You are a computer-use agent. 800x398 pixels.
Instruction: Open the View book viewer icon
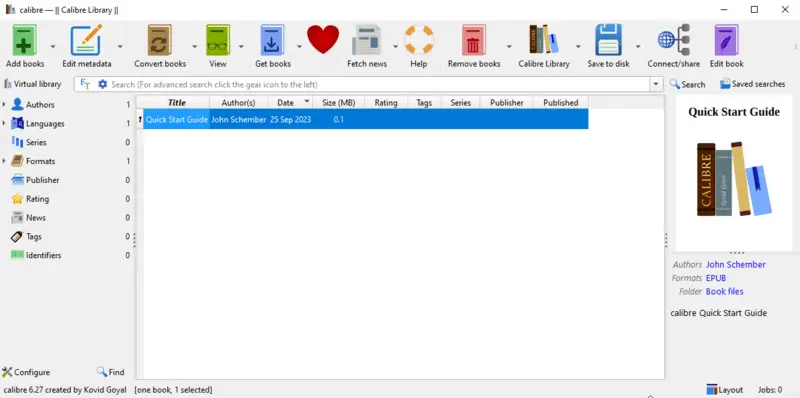point(218,40)
